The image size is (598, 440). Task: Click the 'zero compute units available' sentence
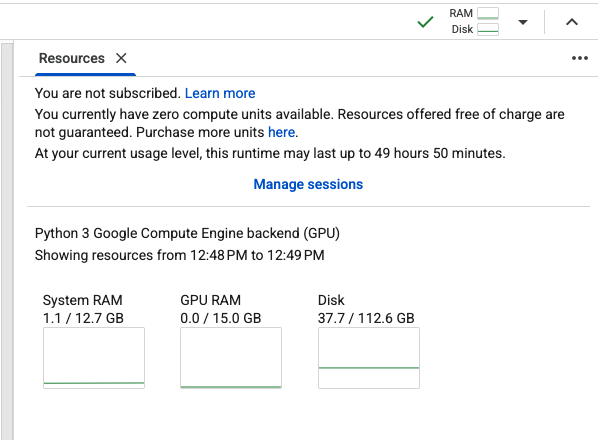tap(184, 114)
